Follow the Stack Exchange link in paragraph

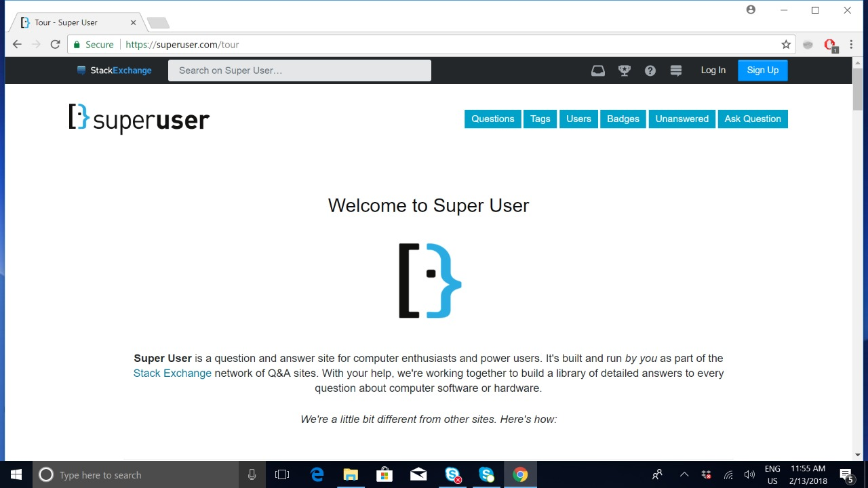click(x=172, y=373)
